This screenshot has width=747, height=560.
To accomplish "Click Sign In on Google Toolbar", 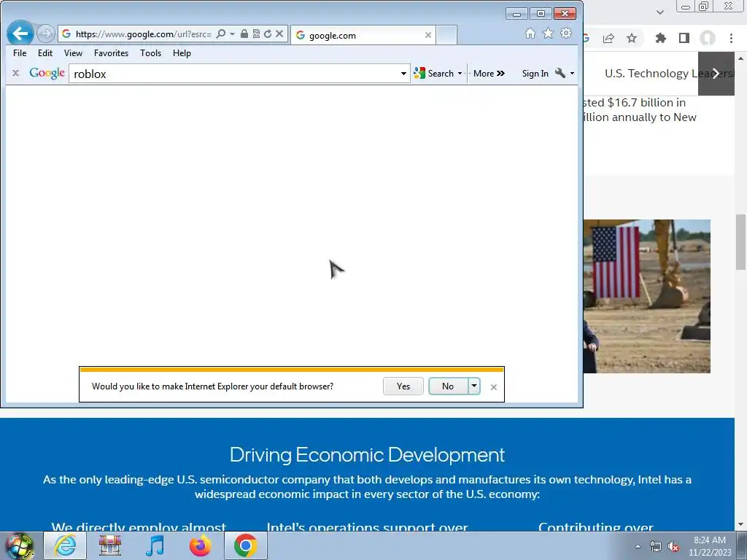I will coord(535,74).
